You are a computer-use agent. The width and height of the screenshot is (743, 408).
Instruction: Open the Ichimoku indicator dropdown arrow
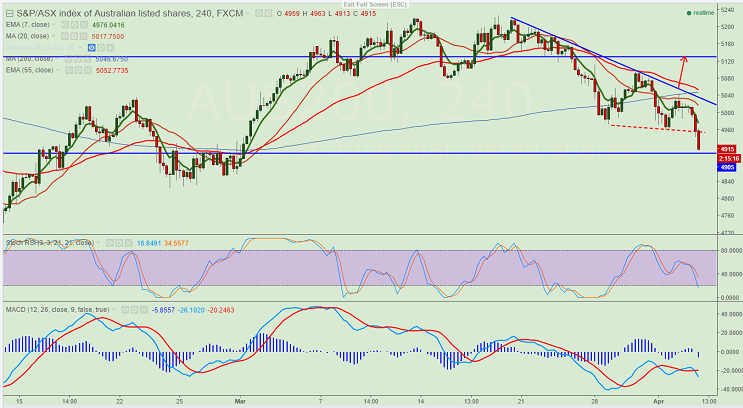point(80,47)
